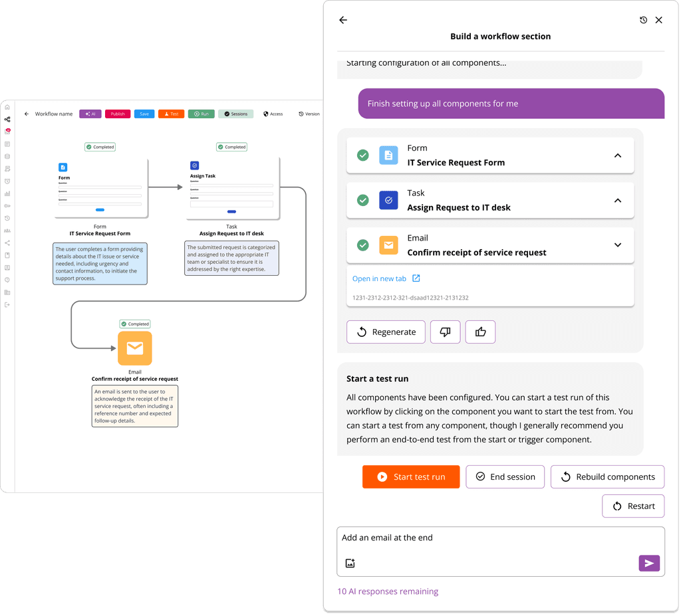Give the AI response a thumbs down
681x616 pixels.
445,332
